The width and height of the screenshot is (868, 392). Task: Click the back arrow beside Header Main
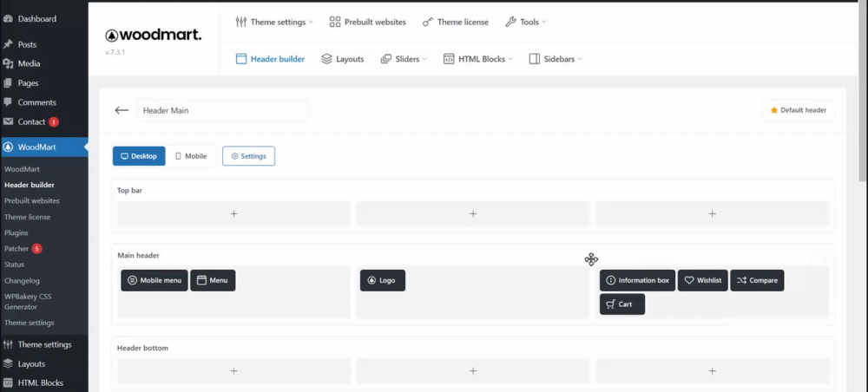[x=122, y=110]
